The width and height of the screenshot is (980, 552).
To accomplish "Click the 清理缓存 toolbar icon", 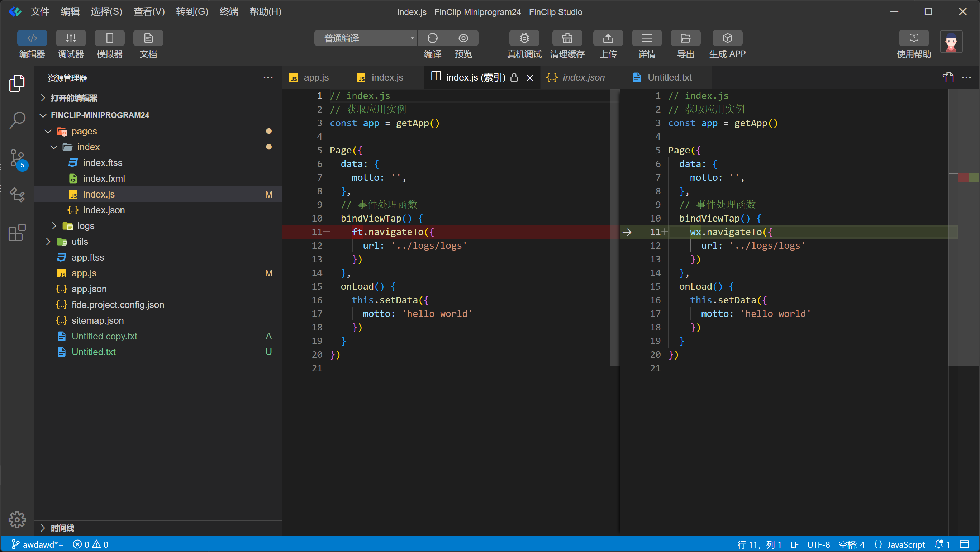I will [567, 38].
